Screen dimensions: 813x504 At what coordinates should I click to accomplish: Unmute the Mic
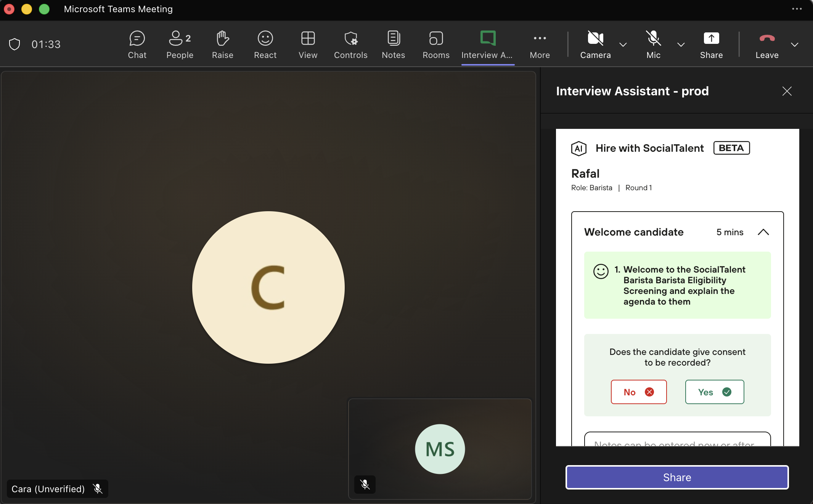[653, 45]
